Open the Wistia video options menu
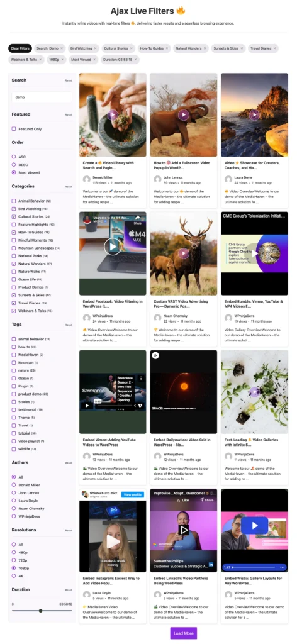Image resolution: width=297 pixels, height=644 pixels. pyautogui.click(x=282, y=567)
